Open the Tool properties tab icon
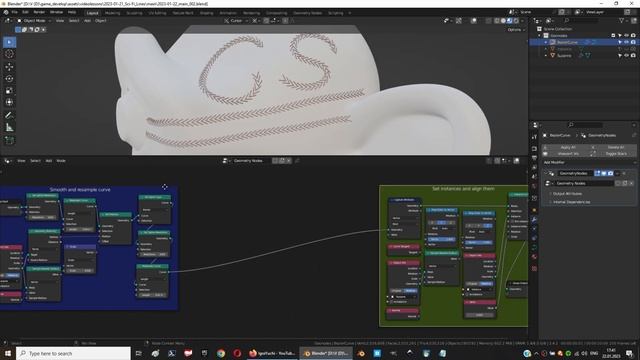The width and height of the screenshot is (640, 360). 534,137
